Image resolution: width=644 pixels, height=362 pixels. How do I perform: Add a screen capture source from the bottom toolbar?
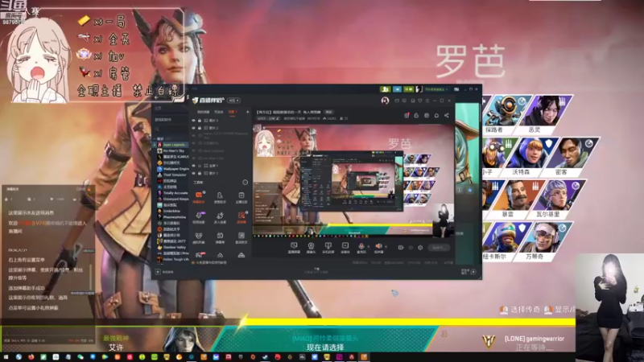[x=294, y=247]
